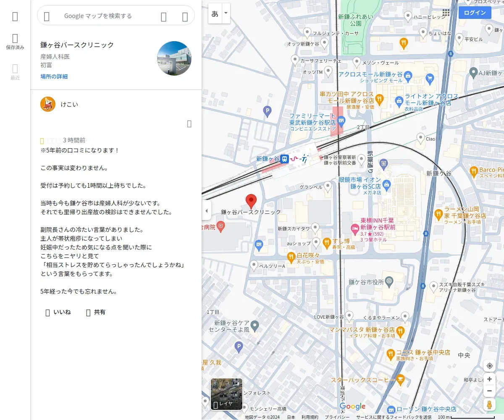Open the Google apps grid icon

[446, 13]
